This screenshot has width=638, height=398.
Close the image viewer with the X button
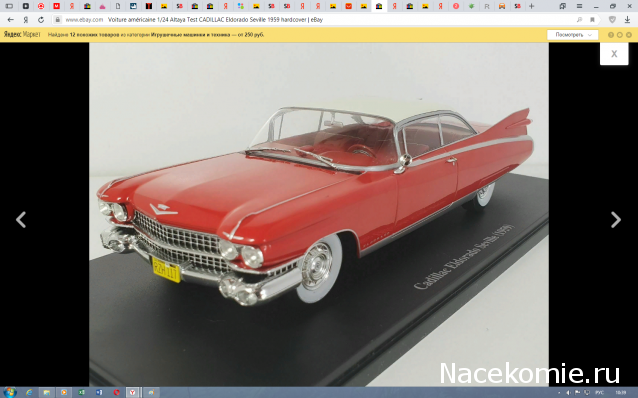(x=614, y=54)
